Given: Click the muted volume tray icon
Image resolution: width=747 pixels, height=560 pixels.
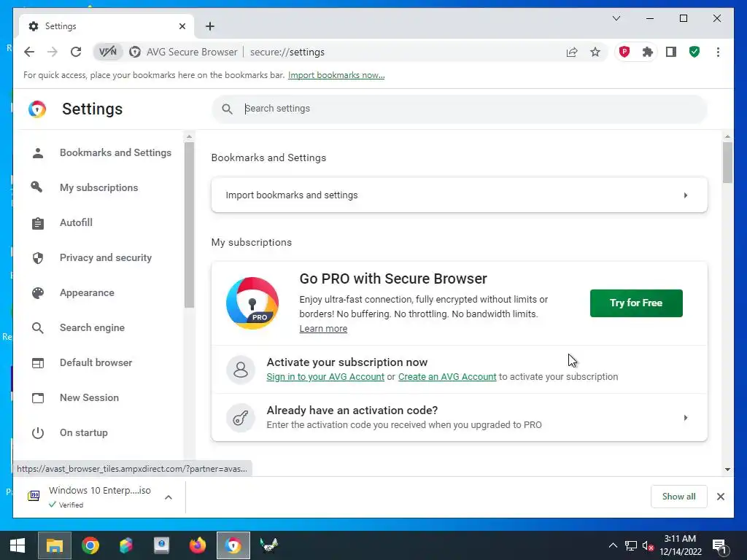Looking at the screenshot, I should [x=648, y=545].
